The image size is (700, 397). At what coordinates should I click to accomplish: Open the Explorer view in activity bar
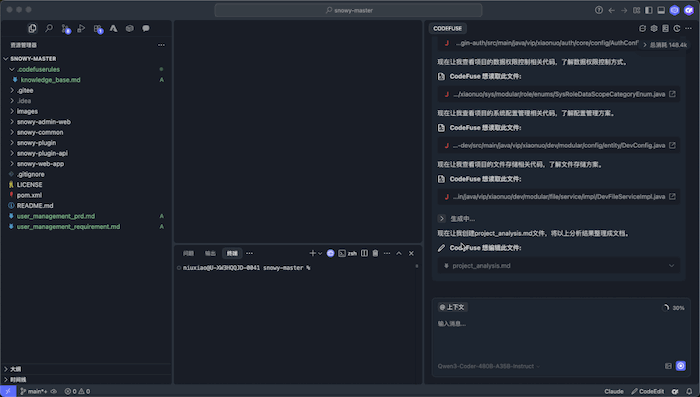point(32,28)
